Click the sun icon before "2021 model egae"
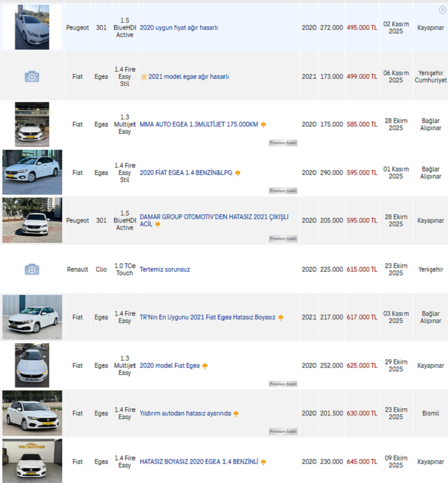 [x=143, y=76]
